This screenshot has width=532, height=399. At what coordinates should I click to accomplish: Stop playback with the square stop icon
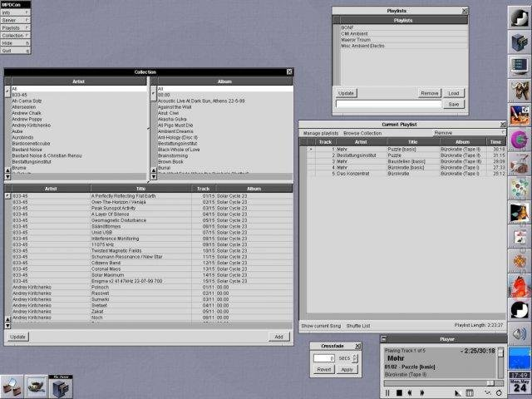(x=399, y=392)
